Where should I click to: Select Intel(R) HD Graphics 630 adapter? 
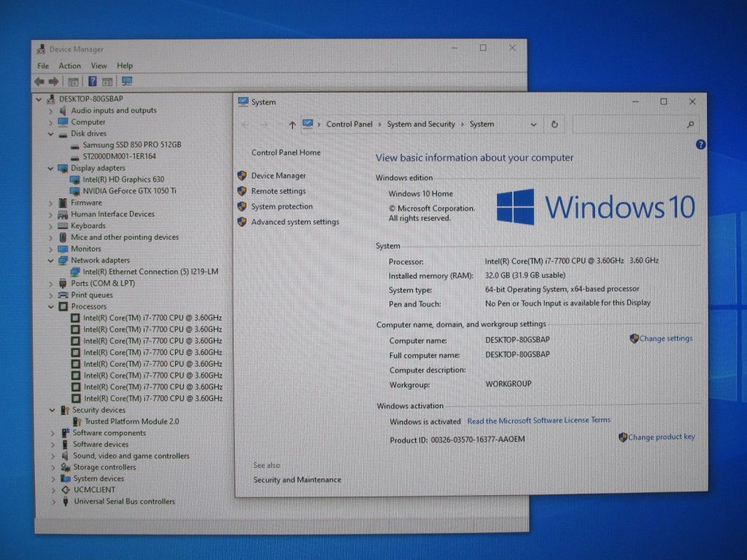coord(123,179)
